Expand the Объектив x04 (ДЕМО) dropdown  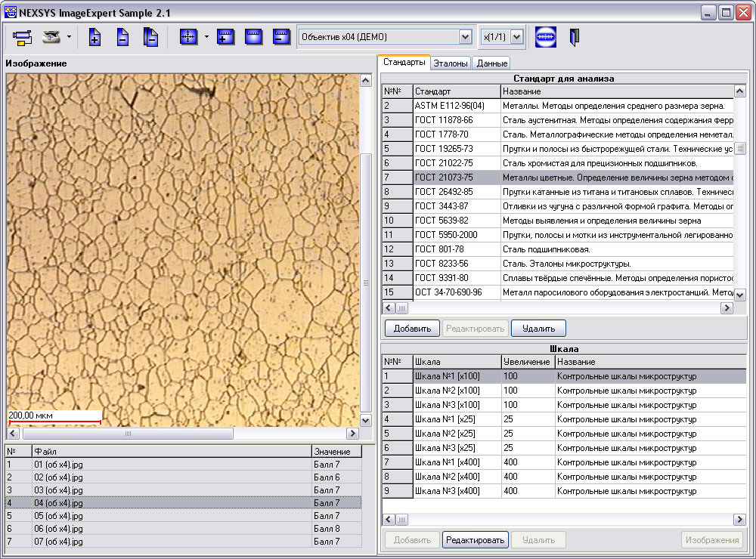[x=465, y=36]
